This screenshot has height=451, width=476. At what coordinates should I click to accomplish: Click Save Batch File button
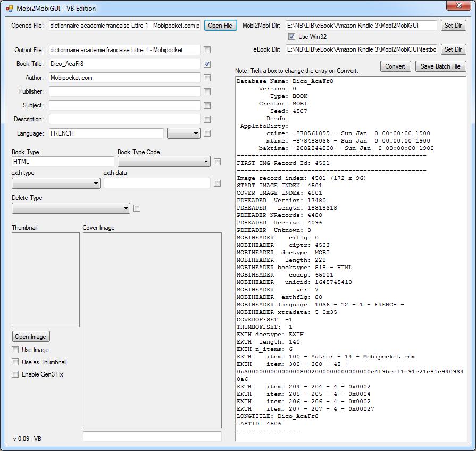(x=440, y=66)
